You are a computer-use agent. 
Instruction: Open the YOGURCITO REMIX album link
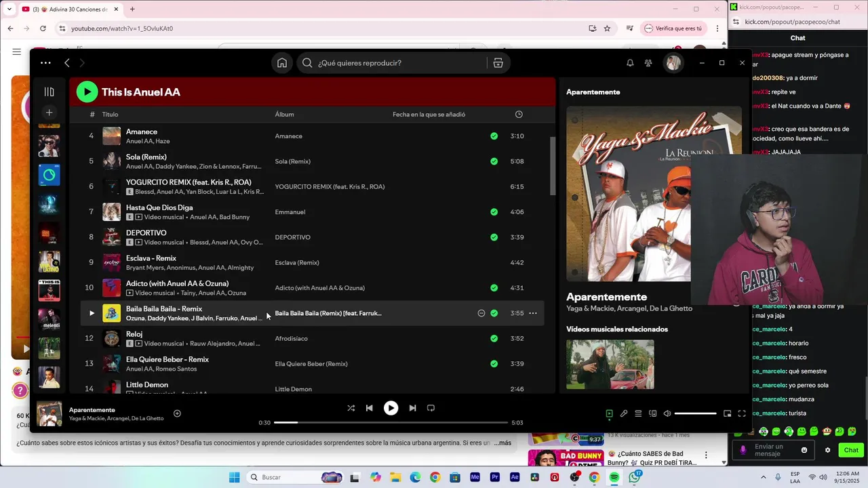(x=330, y=186)
